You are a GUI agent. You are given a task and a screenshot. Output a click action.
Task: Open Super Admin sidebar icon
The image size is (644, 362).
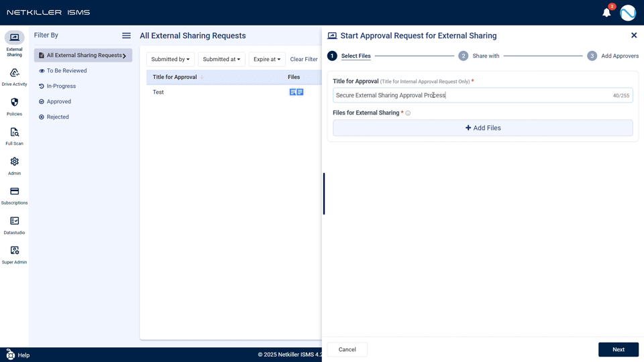click(14, 250)
